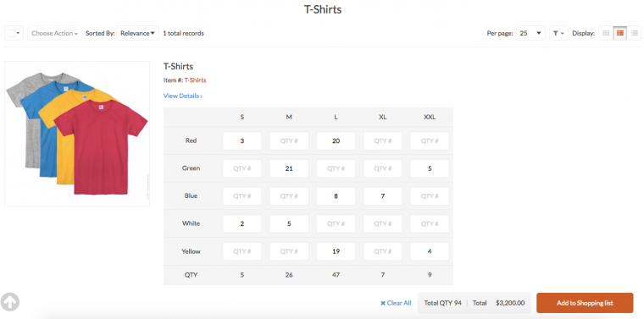Image resolution: width=644 pixels, height=319 pixels.
Task: Select the highlighted gallery list display view
Action: click(620, 33)
